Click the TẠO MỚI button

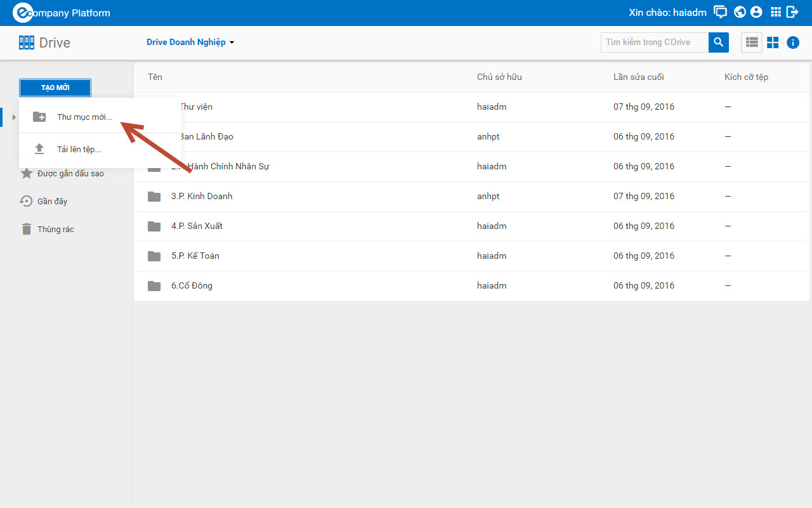click(x=55, y=88)
